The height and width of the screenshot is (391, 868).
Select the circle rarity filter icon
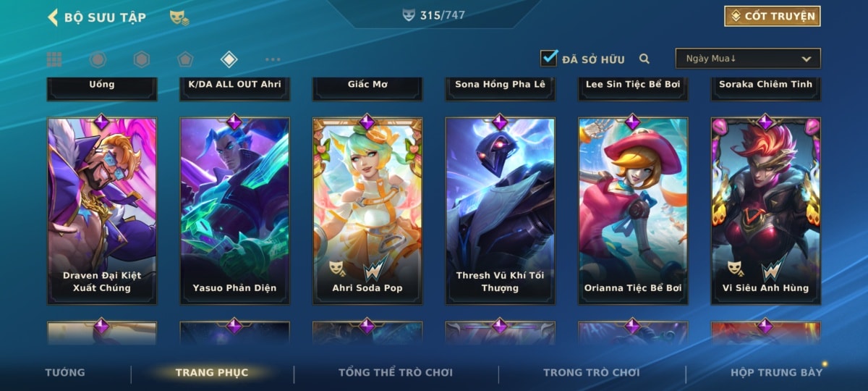click(98, 59)
